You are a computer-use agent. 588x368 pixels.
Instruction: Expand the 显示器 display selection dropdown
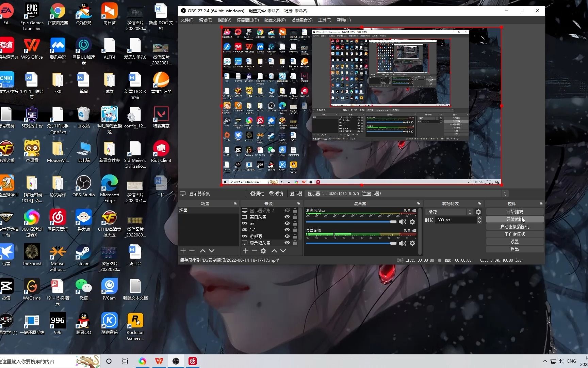(x=407, y=194)
